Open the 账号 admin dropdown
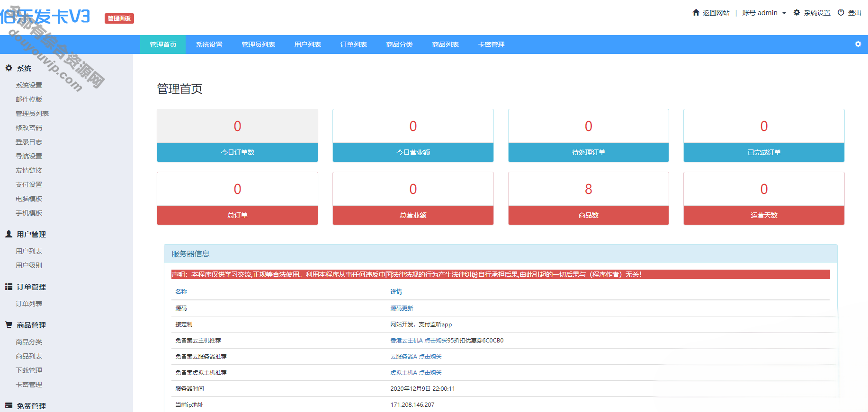The width and height of the screenshot is (868, 412). [764, 13]
